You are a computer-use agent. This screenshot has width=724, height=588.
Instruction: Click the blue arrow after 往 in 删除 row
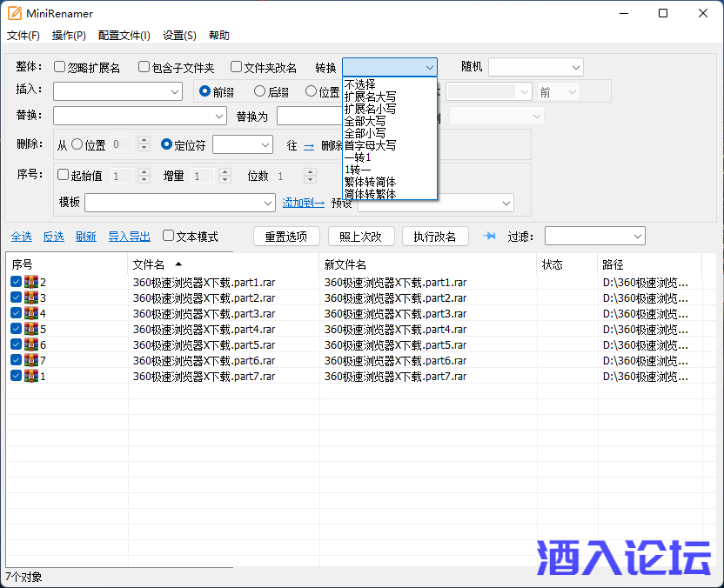click(309, 145)
